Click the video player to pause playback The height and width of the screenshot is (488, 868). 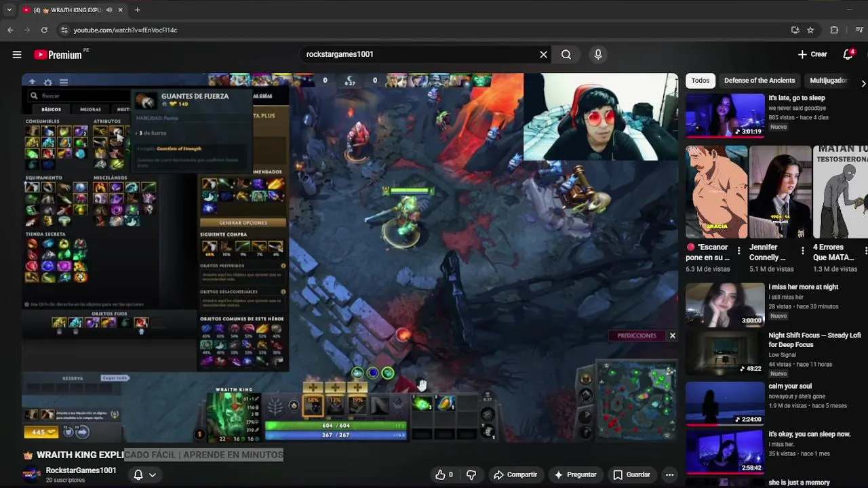[x=350, y=258]
